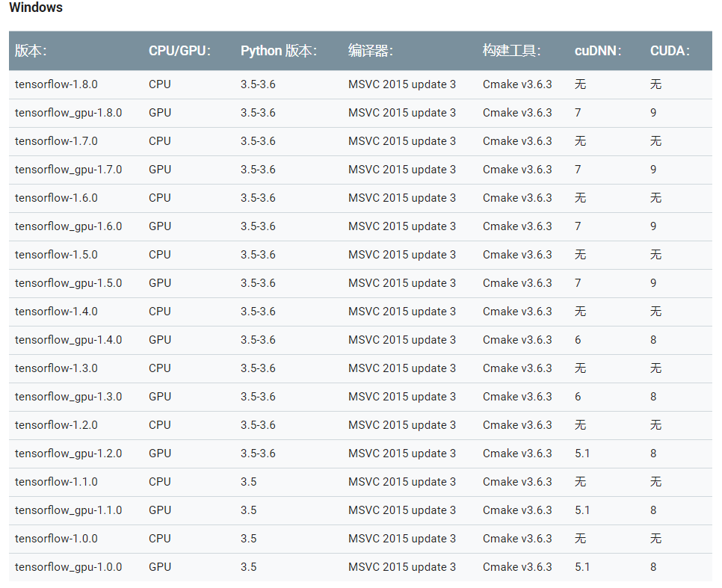Click the tensorflow-1.6.0 cell
722x588 pixels.
pyautogui.click(x=56, y=198)
